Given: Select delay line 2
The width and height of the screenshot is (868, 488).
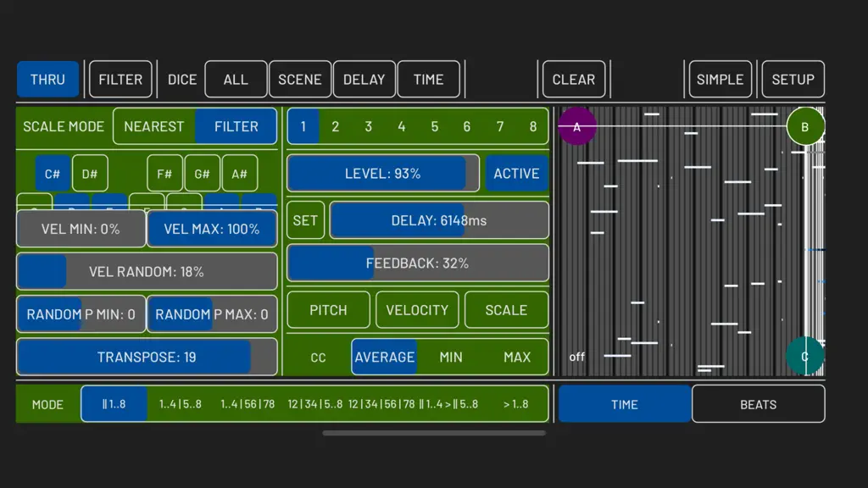Looking at the screenshot, I should coord(336,127).
